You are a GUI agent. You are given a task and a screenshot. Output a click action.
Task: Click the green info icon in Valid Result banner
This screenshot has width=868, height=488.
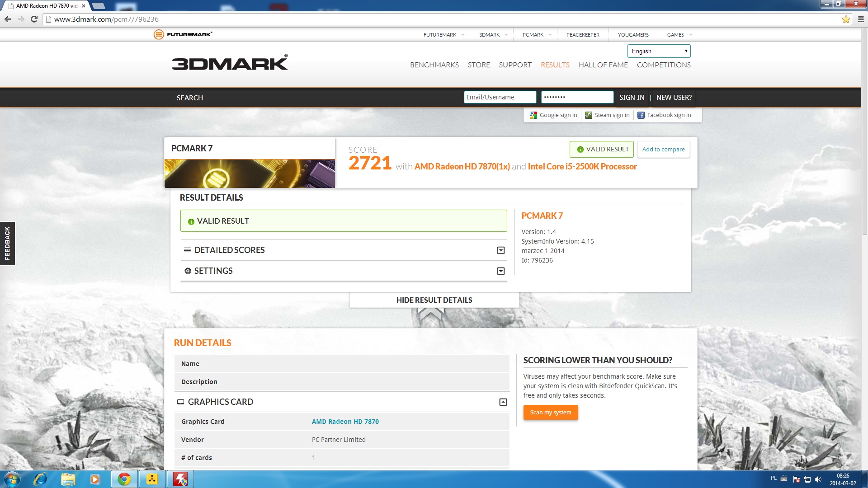pos(191,221)
